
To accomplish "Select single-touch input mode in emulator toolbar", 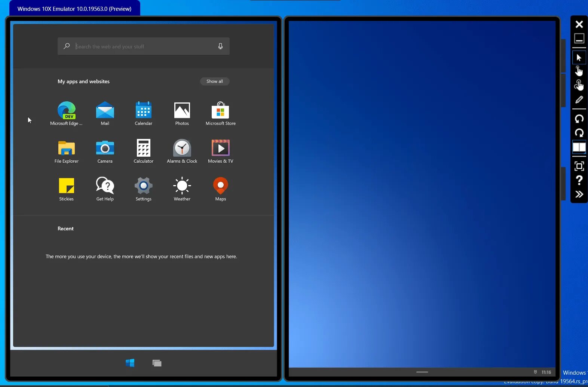I will tap(579, 71).
